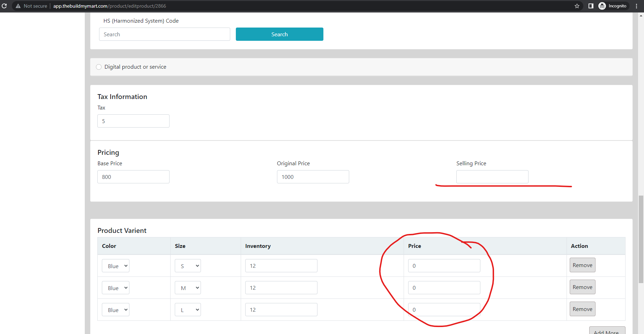Click the Inventory field in the S row
This screenshot has height=334, width=644.
click(x=281, y=266)
